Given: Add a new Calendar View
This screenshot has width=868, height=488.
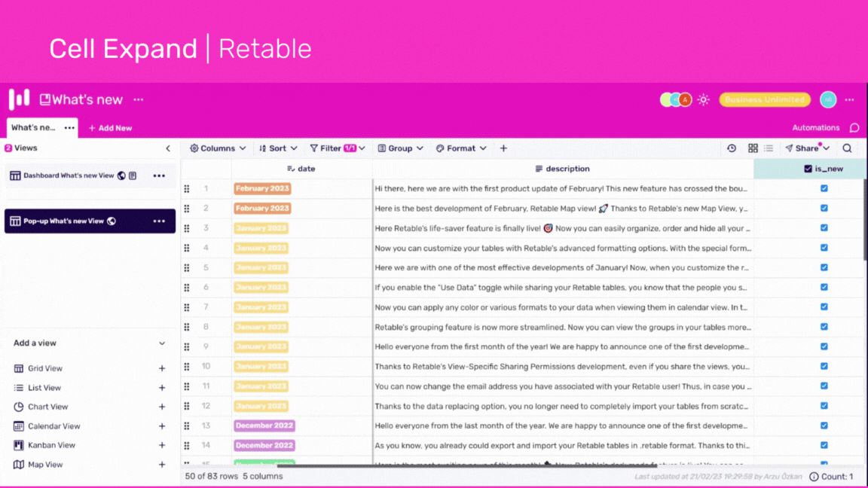Looking at the screenshot, I should (162, 426).
